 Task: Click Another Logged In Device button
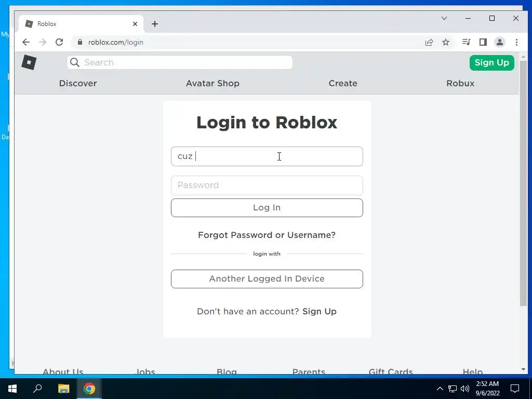(267, 279)
